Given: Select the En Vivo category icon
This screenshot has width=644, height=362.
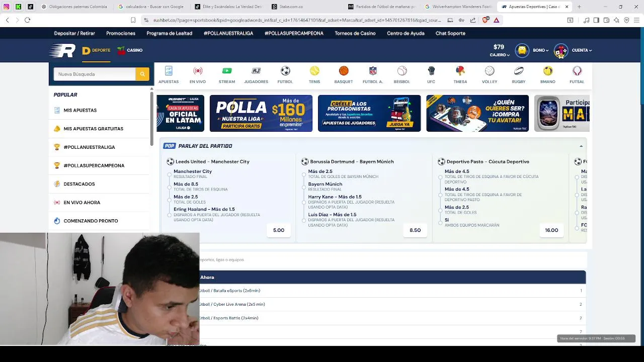Looking at the screenshot, I should click(x=198, y=71).
